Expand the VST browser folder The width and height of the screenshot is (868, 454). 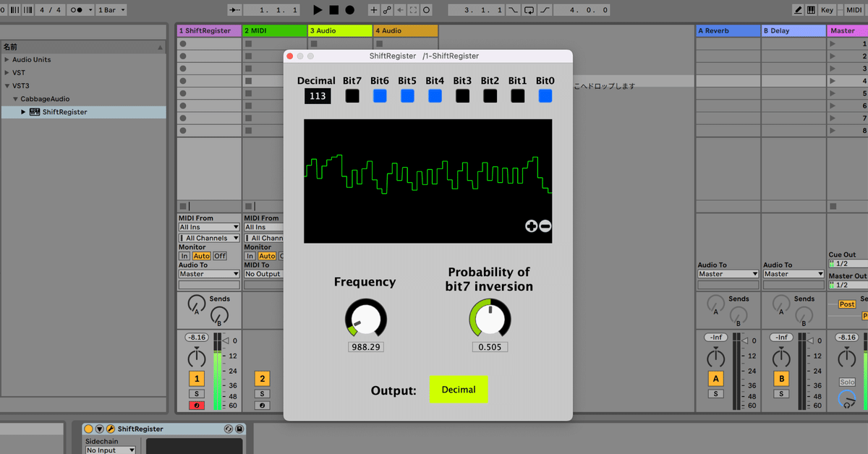(x=7, y=73)
